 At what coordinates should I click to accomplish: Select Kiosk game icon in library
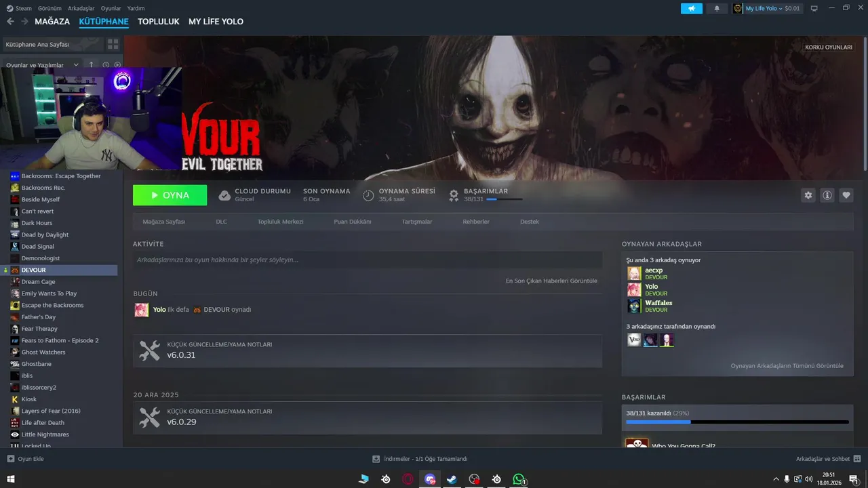coord(15,399)
